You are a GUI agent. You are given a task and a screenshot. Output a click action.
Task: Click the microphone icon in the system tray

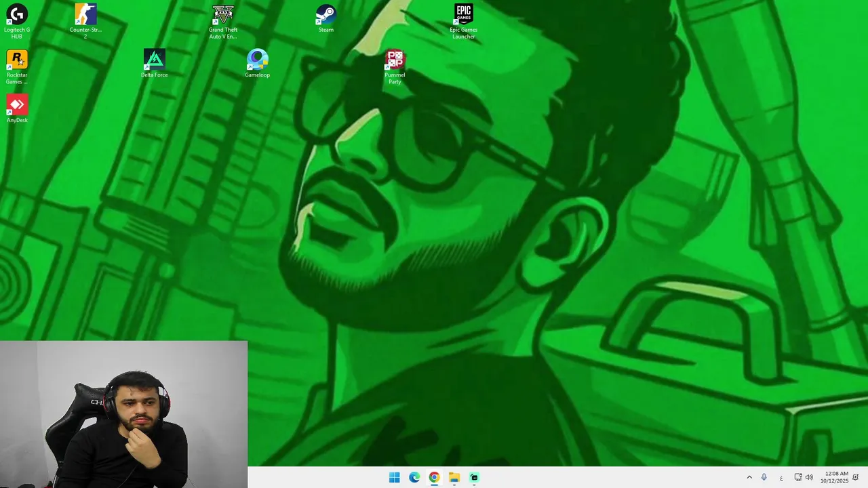764,478
